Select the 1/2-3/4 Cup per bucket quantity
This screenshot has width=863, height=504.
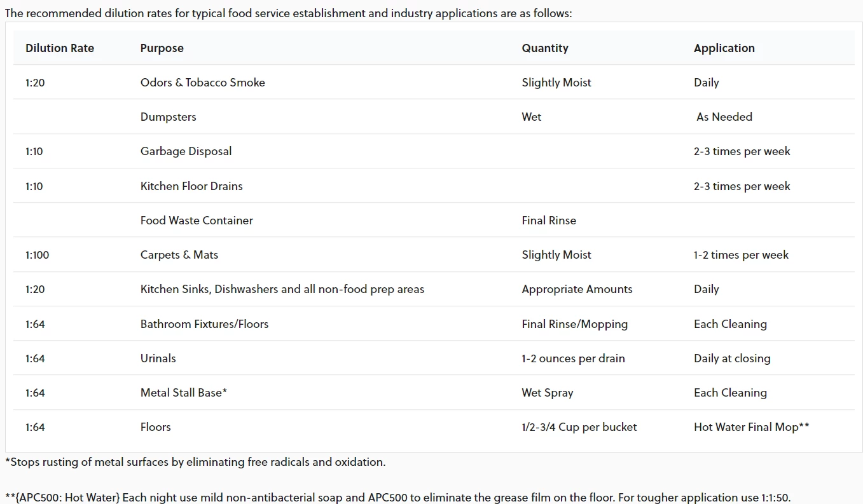click(x=579, y=427)
